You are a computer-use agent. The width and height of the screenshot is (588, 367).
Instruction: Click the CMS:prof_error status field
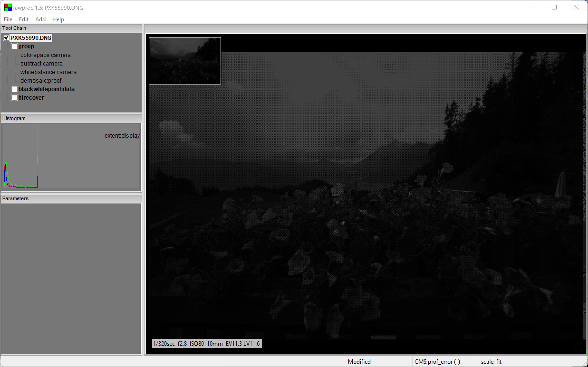pos(437,362)
